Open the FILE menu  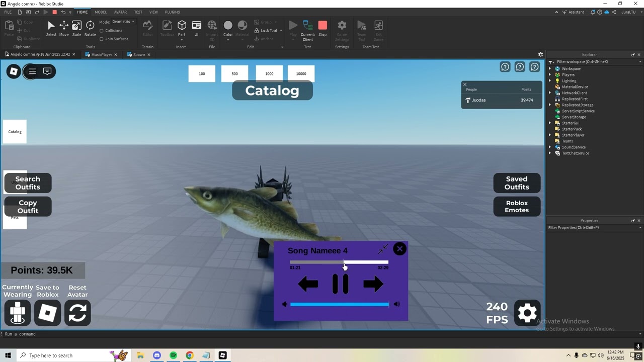click(x=8, y=12)
